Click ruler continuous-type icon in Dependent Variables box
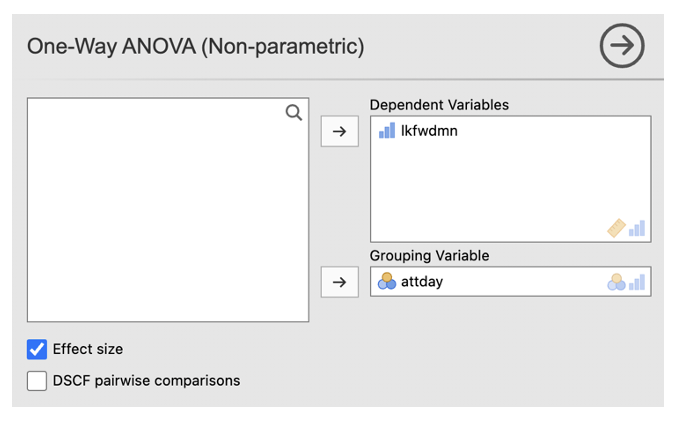Image resolution: width=680 pixels, height=426 pixels. coord(616,228)
